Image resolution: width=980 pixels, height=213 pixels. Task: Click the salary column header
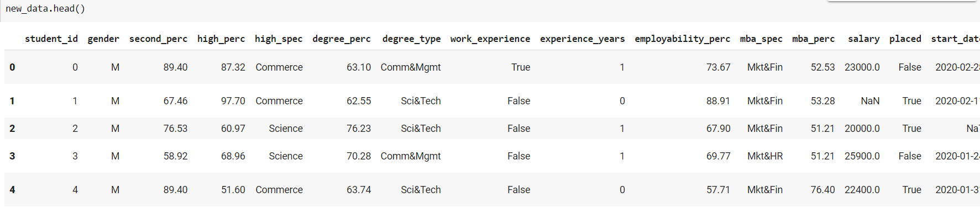(864, 39)
